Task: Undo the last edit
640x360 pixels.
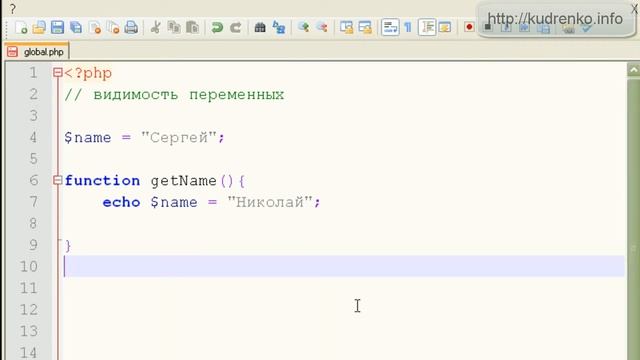Action: [217, 28]
